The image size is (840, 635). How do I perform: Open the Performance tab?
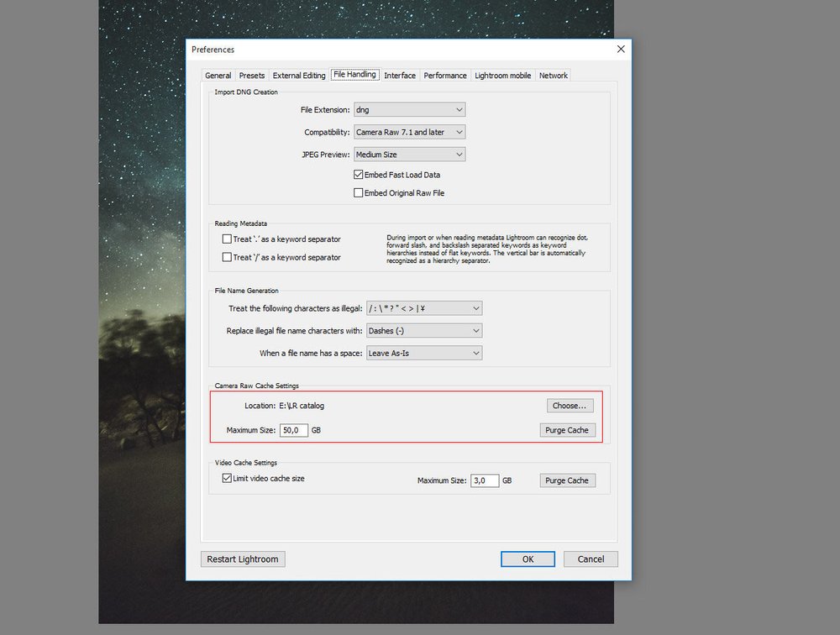(445, 75)
